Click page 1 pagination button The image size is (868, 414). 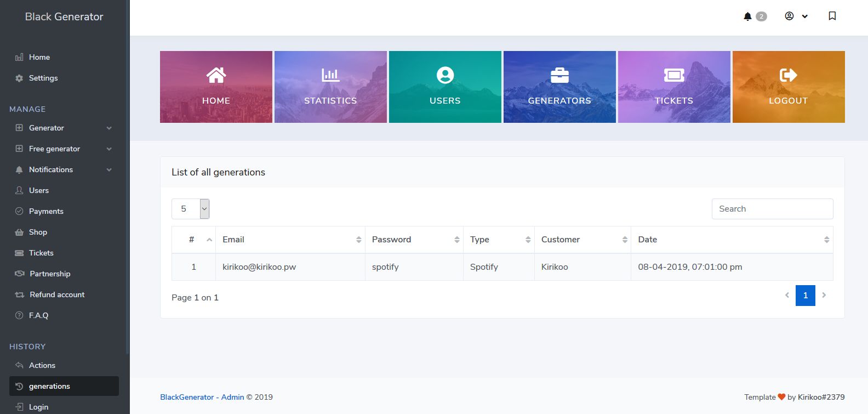[x=805, y=296]
